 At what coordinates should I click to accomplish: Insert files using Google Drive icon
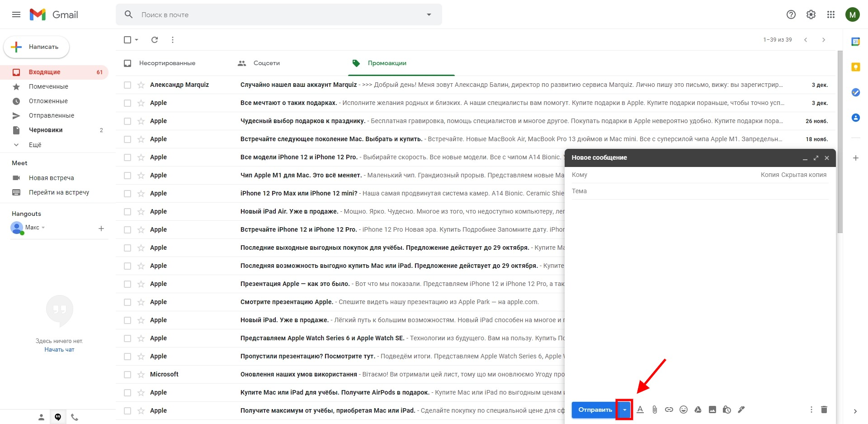tap(698, 410)
